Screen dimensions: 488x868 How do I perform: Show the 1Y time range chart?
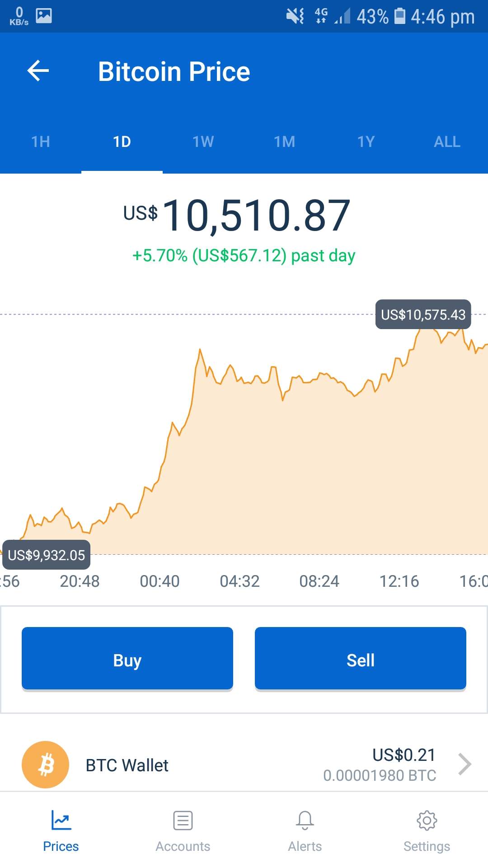[366, 142]
